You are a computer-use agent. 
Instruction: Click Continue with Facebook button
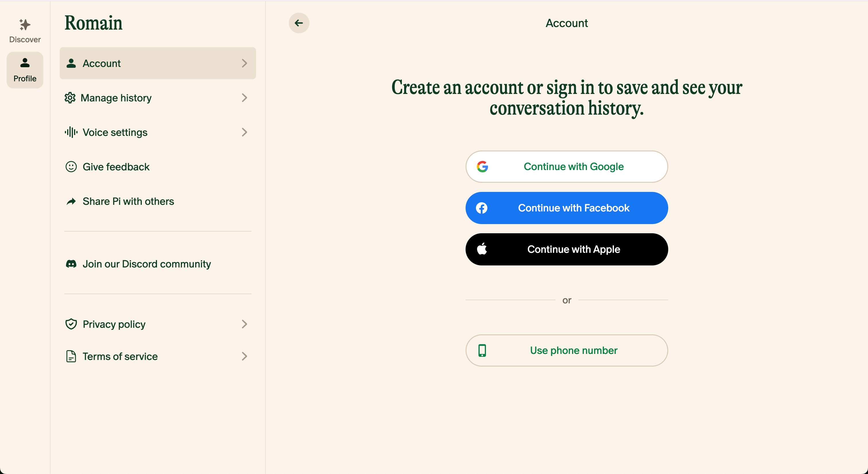pos(566,207)
